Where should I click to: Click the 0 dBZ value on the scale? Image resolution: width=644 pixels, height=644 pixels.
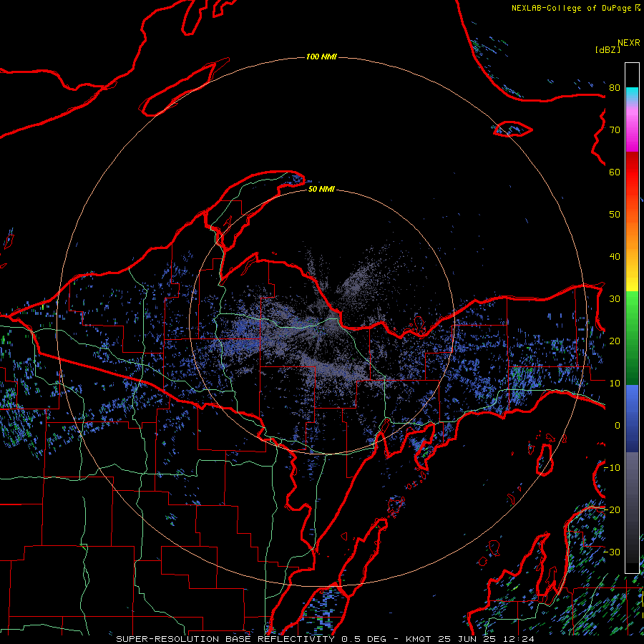[x=618, y=426]
